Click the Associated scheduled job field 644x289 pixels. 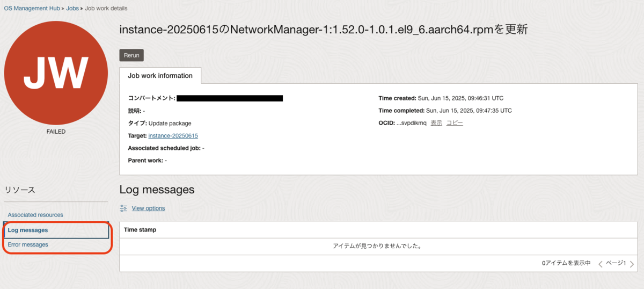tap(166, 148)
